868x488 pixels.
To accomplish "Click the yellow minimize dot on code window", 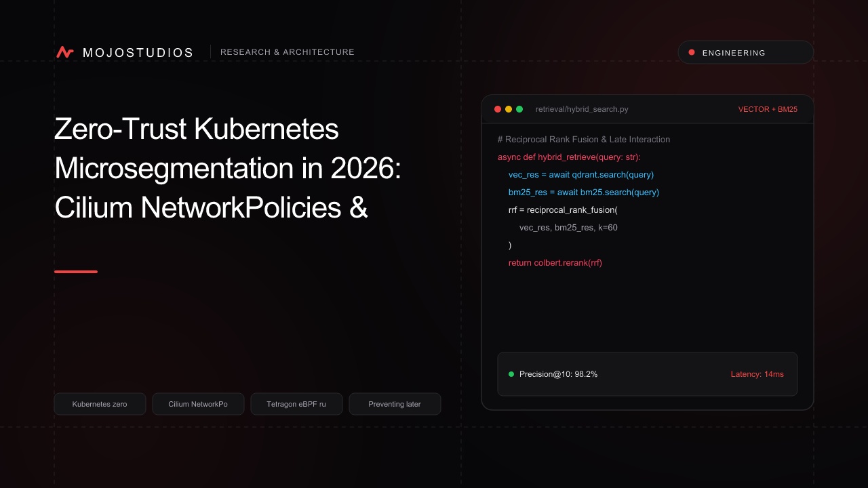I will [x=509, y=109].
